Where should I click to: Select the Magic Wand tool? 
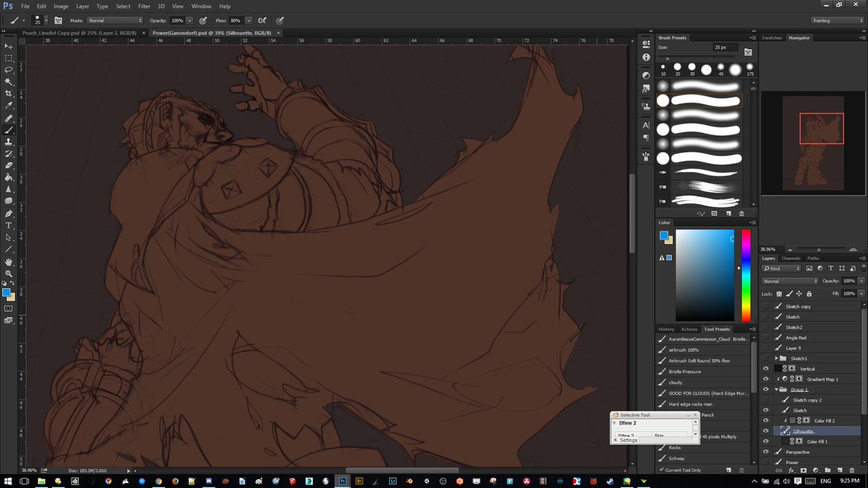[9, 82]
